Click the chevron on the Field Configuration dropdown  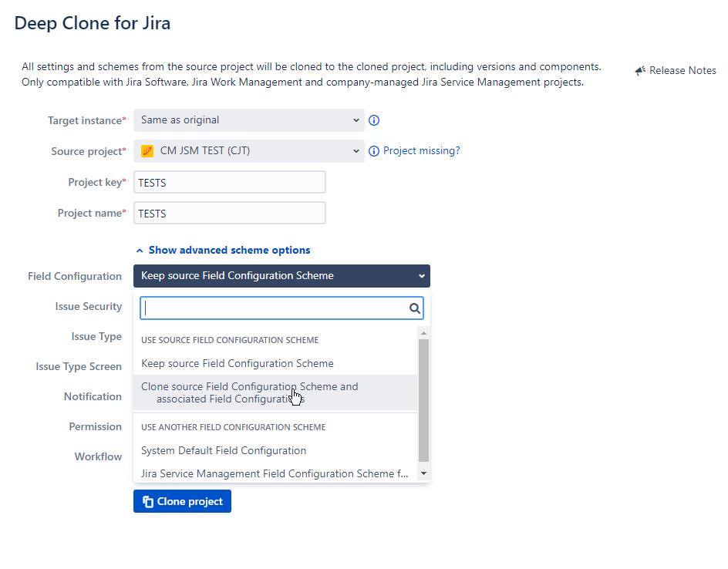pyautogui.click(x=421, y=275)
